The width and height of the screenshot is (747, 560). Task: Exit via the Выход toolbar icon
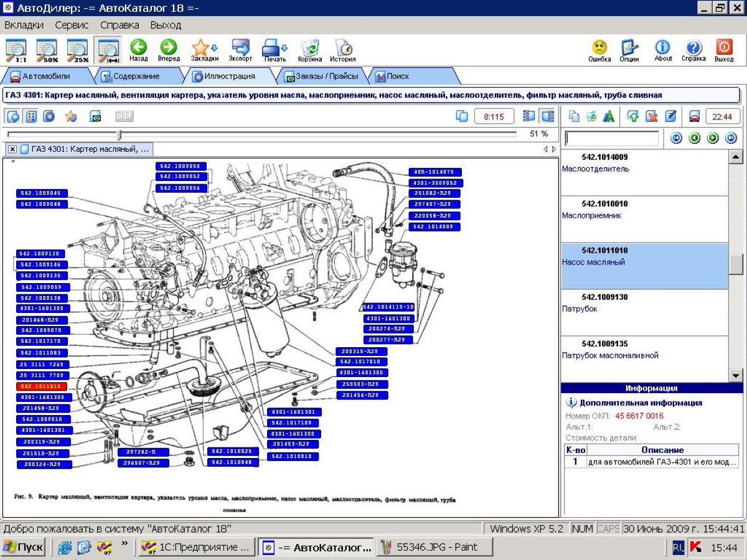tap(724, 50)
